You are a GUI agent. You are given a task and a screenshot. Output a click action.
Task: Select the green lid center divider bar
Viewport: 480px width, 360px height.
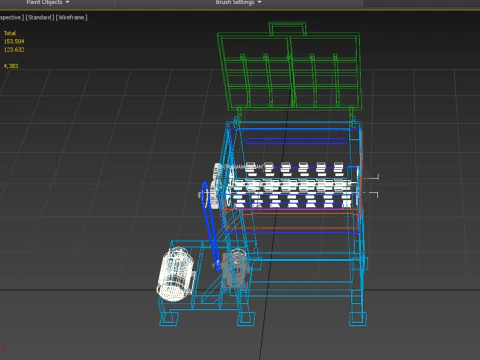292,72
